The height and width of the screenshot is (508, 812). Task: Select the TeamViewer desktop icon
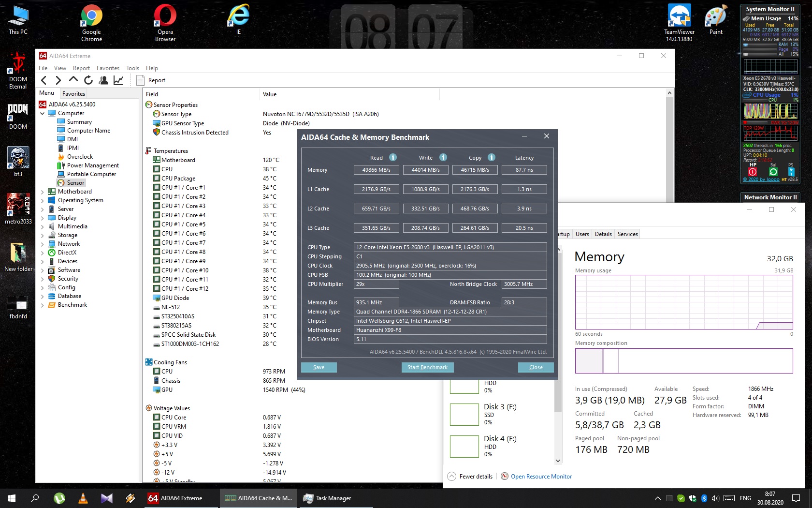[x=679, y=23]
